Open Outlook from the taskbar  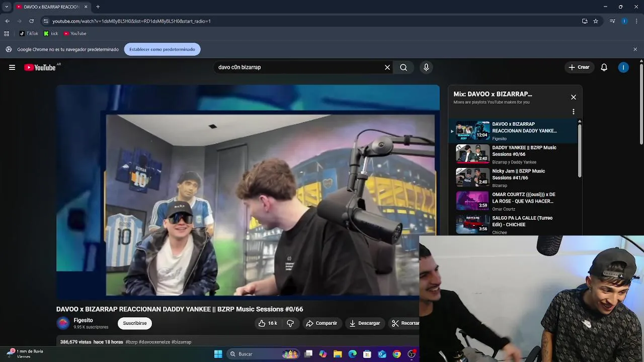pyautogui.click(x=382, y=354)
